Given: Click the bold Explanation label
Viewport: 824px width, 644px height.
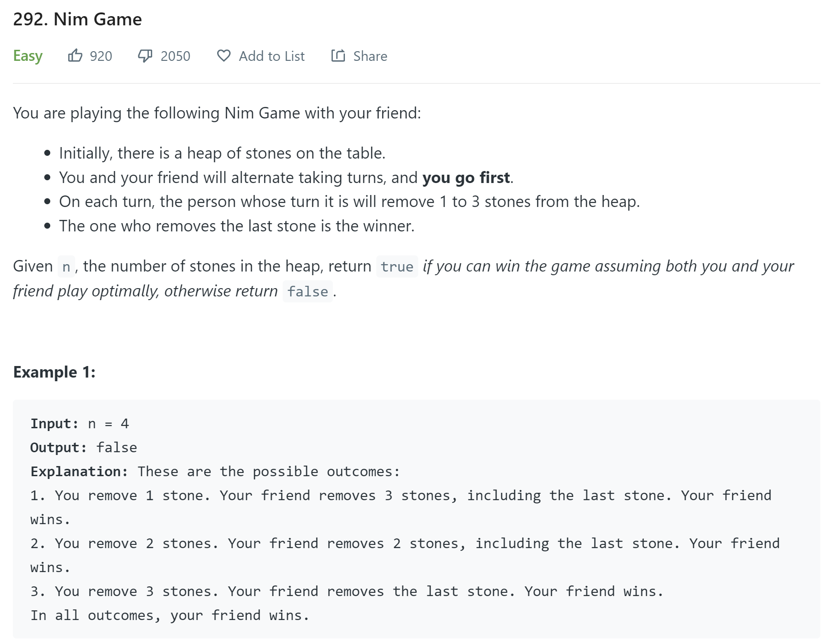Looking at the screenshot, I should pyautogui.click(x=79, y=472).
